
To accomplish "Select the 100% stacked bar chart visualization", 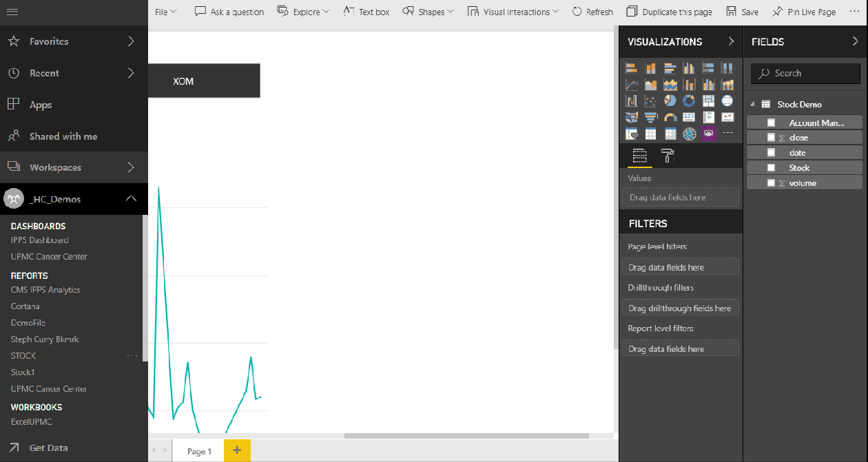I will (708, 67).
